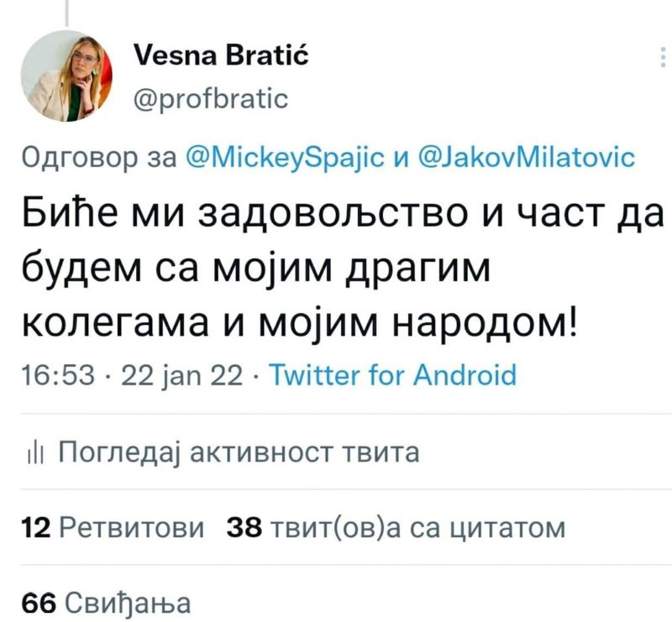Viewport: 672px width, 622px height.
Task: View the 66 Свиђања likes list
Action: pos(106,603)
